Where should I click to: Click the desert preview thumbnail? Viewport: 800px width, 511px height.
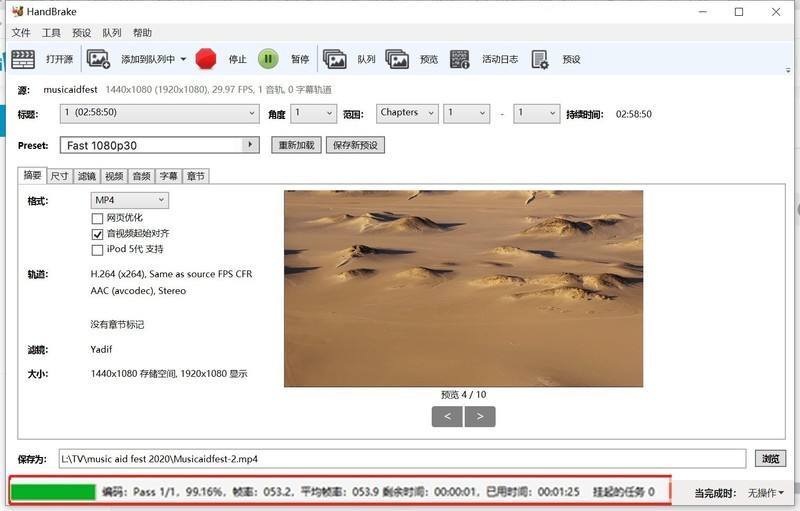pyautogui.click(x=463, y=289)
